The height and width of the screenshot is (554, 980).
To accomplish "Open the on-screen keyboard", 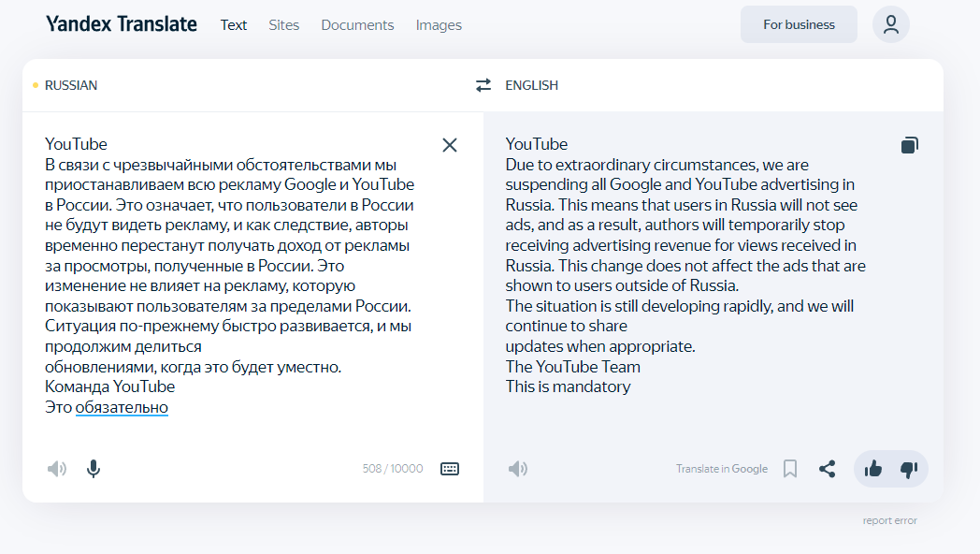I will (x=450, y=469).
